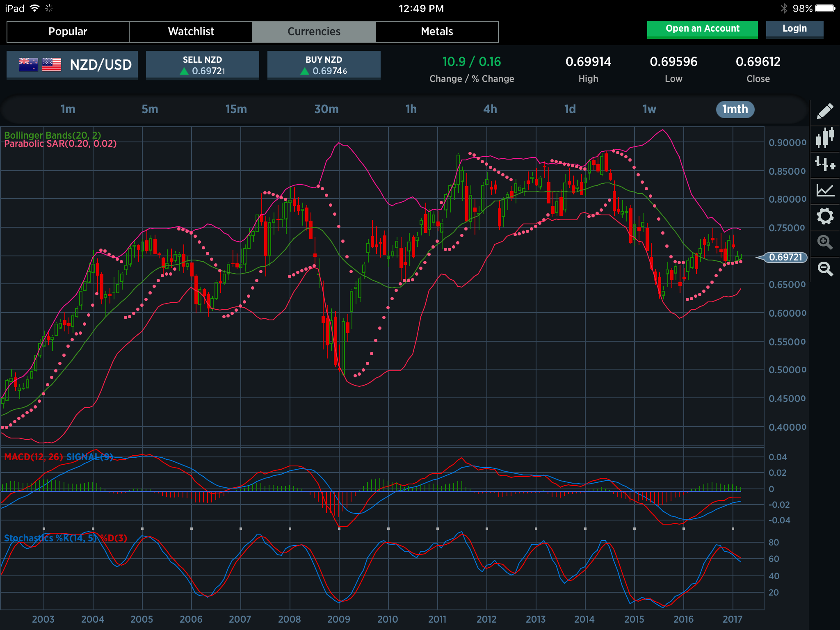Screen dimensions: 840x630
Task: Tap the 0.40000 price axis label
Action: click(787, 427)
